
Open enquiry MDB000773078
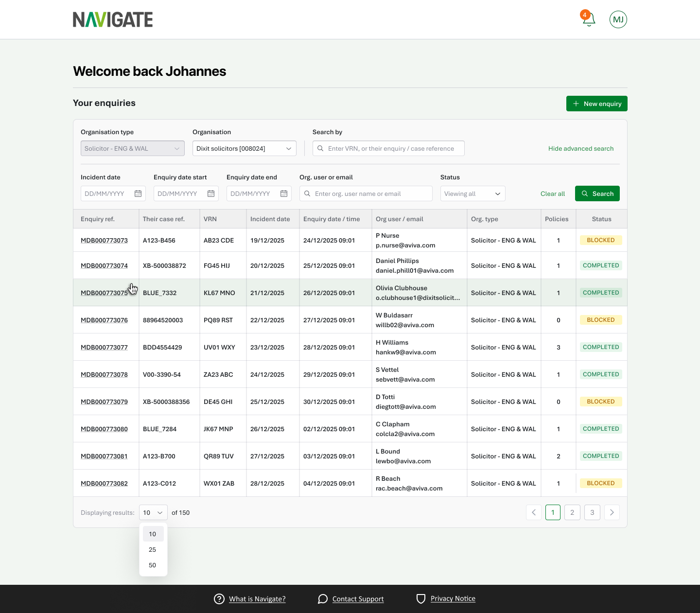click(104, 374)
